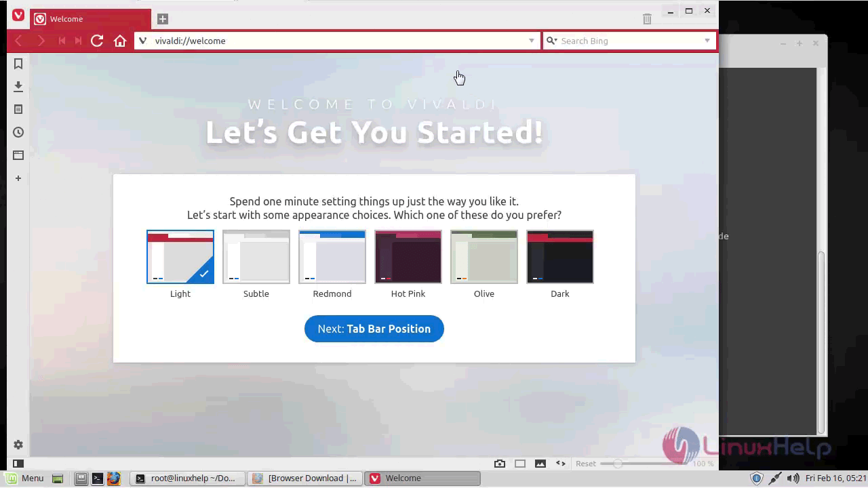Click the rewind history button
Image resolution: width=868 pixels, height=488 pixels.
tap(62, 41)
